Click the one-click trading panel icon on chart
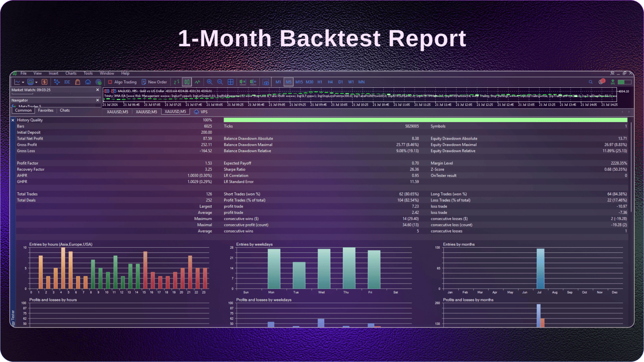644x362 pixels. point(107,91)
